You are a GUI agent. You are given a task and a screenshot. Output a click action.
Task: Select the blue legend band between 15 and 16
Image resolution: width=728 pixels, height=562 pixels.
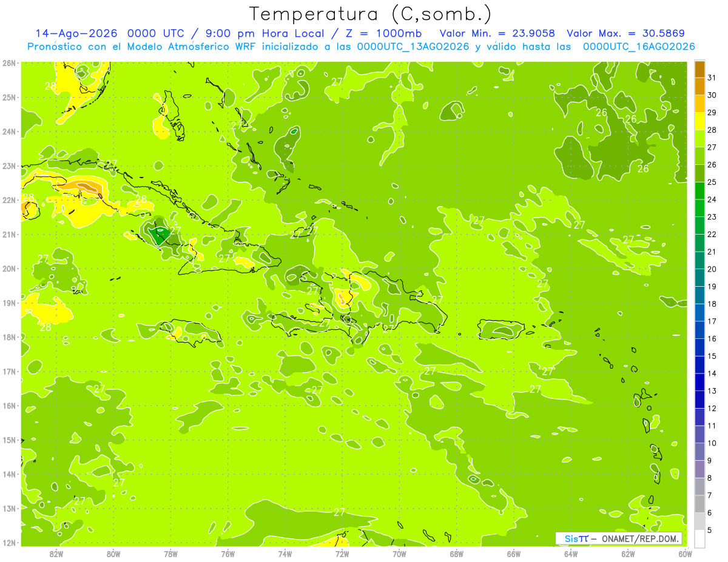[x=699, y=347]
